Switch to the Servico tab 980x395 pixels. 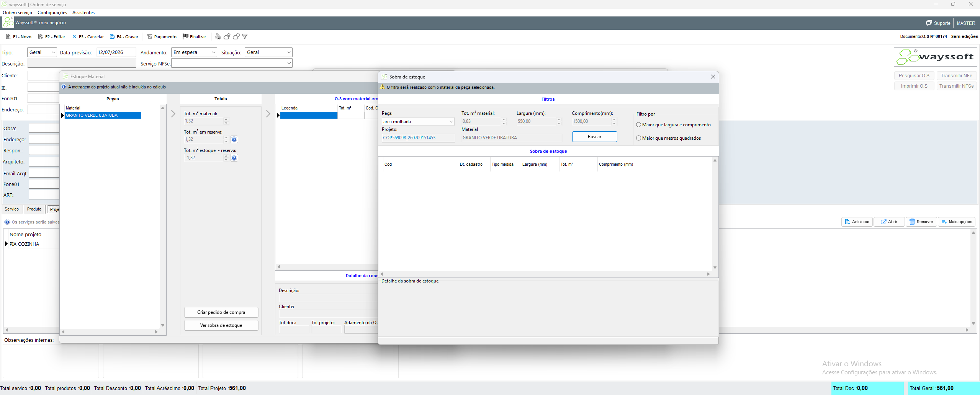point(11,209)
